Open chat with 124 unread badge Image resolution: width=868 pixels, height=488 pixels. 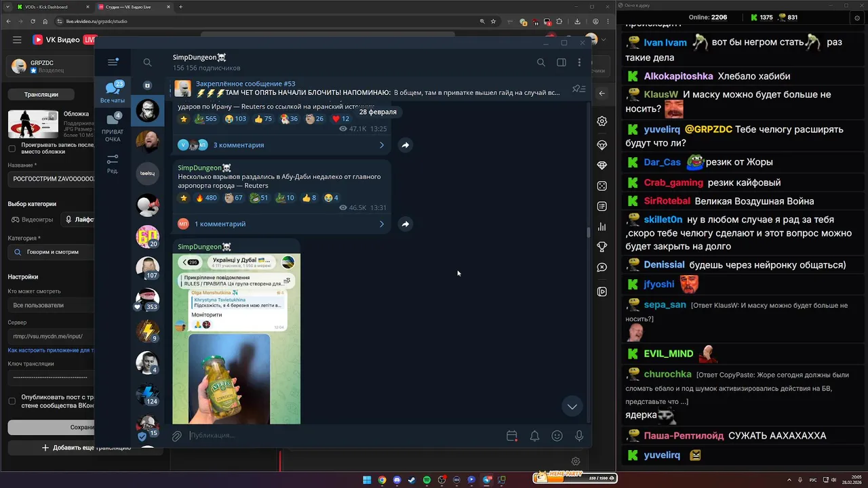[x=147, y=394]
